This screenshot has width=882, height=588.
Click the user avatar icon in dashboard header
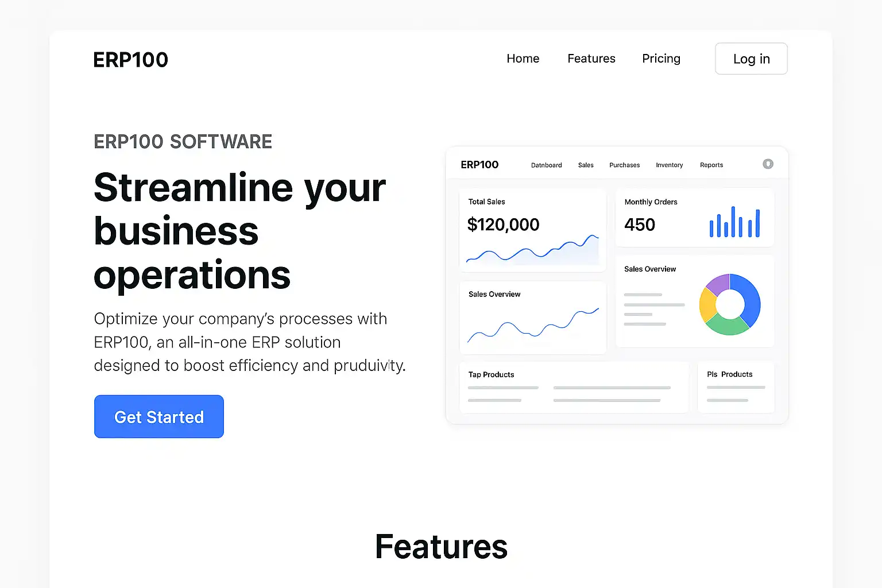(768, 164)
